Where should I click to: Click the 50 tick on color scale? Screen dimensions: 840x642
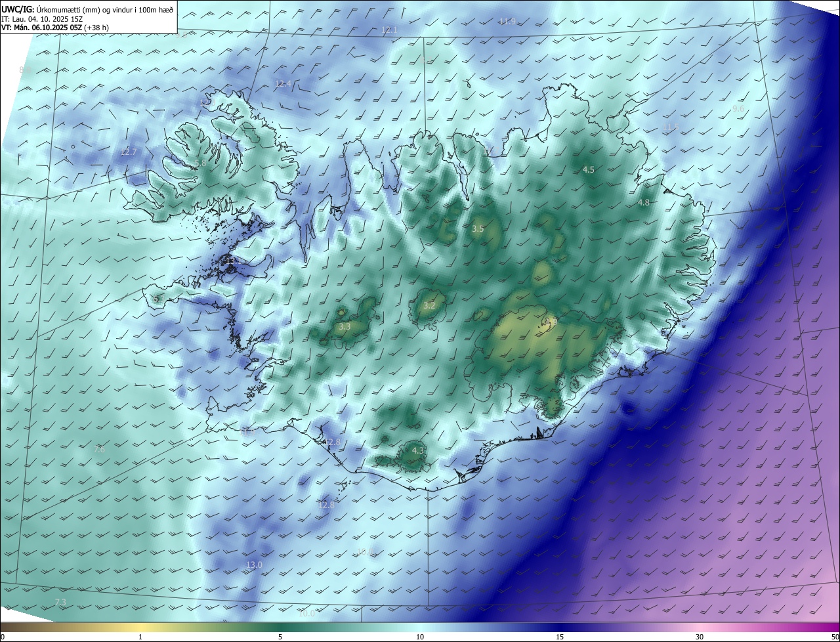(x=835, y=637)
